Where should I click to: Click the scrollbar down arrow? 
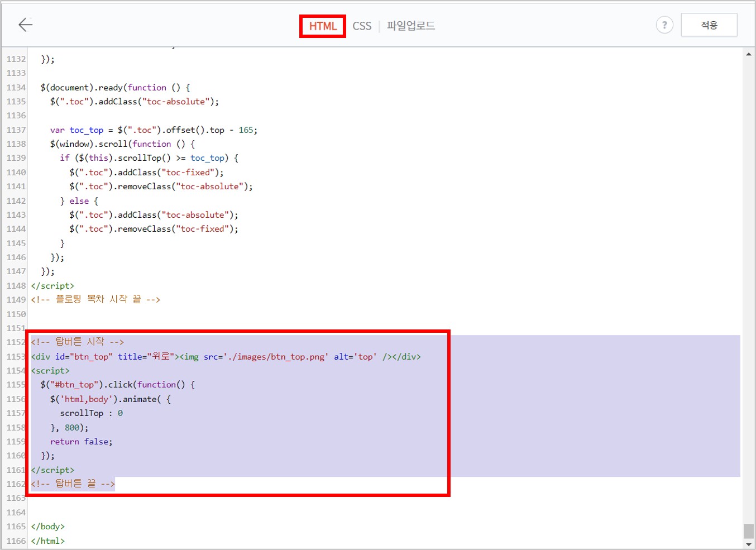(749, 544)
